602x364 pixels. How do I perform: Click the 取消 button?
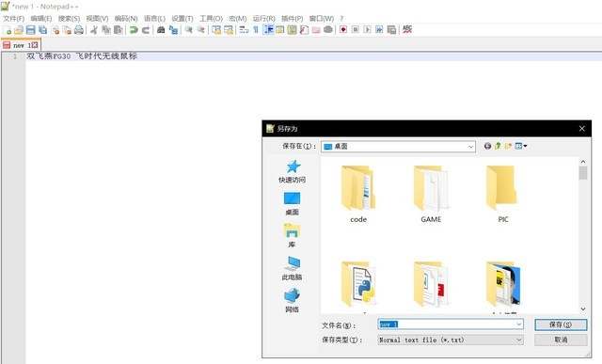pos(561,340)
